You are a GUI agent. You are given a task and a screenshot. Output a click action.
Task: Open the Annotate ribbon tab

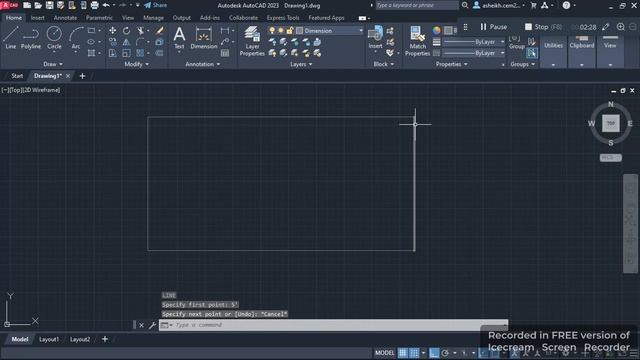coord(65,18)
